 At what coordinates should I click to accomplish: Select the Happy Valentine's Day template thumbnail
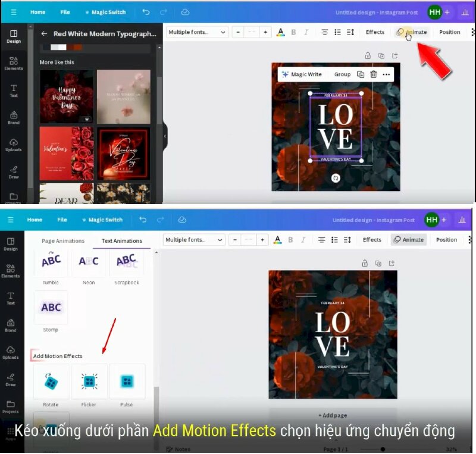click(66, 96)
